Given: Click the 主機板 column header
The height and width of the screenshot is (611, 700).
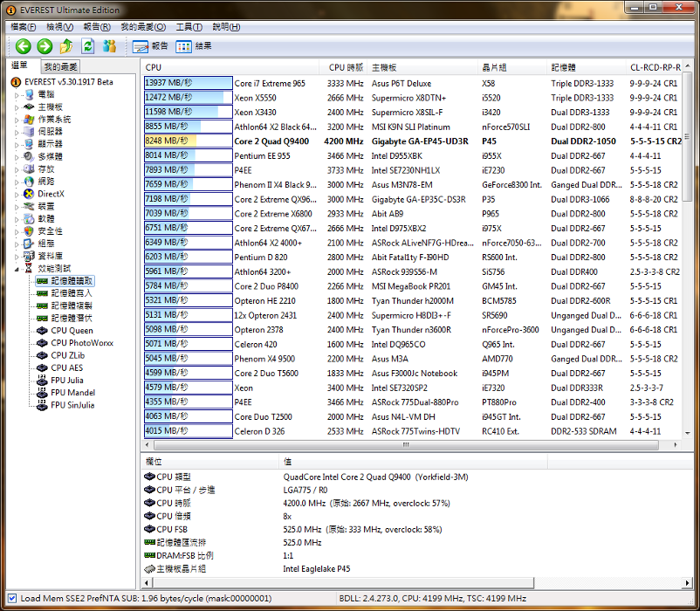Looking at the screenshot, I should [x=422, y=67].
